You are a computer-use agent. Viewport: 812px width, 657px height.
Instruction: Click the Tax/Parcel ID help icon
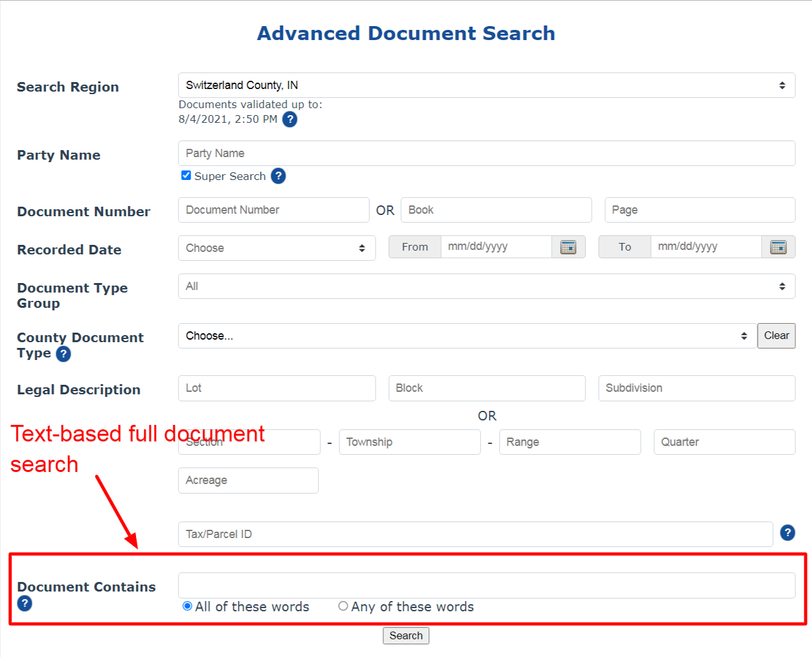[788, 533]
